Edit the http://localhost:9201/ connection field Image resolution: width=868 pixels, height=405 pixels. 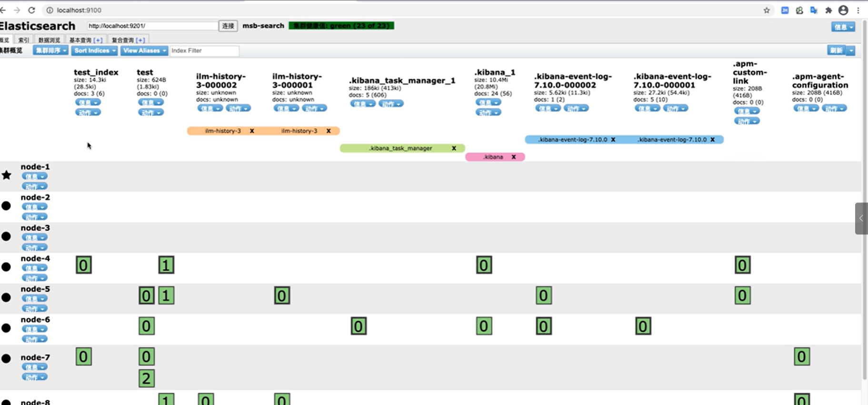tap(152, 26)
